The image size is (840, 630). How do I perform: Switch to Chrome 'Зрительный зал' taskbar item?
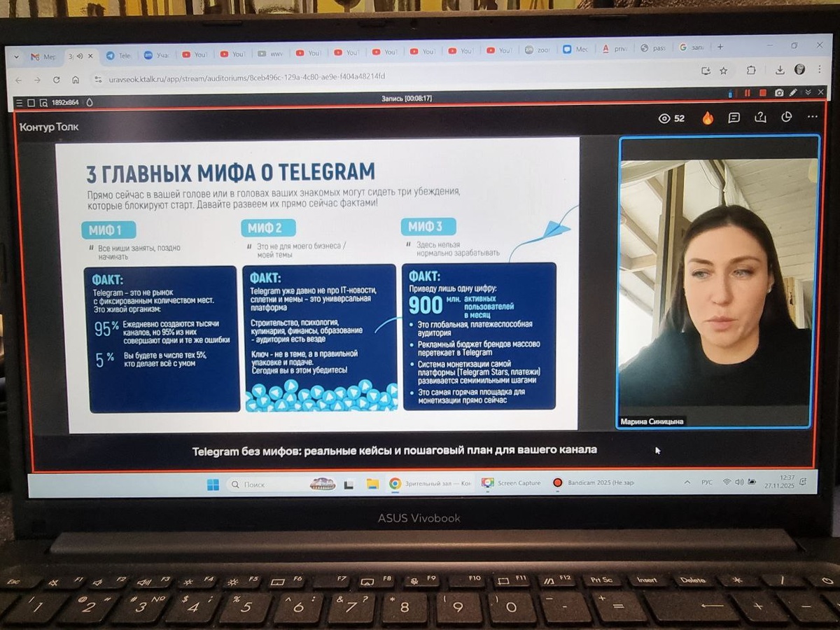point(431,483)
